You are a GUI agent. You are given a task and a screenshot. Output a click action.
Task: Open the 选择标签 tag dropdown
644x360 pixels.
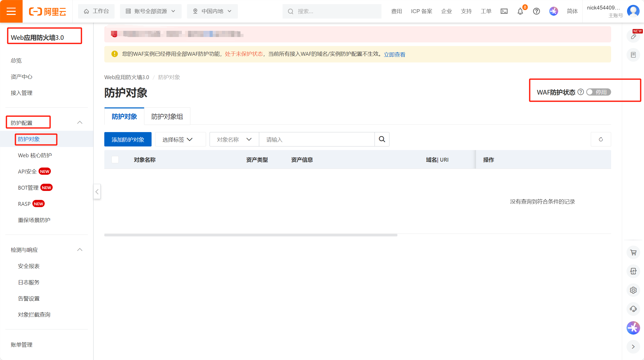point(180,139)
